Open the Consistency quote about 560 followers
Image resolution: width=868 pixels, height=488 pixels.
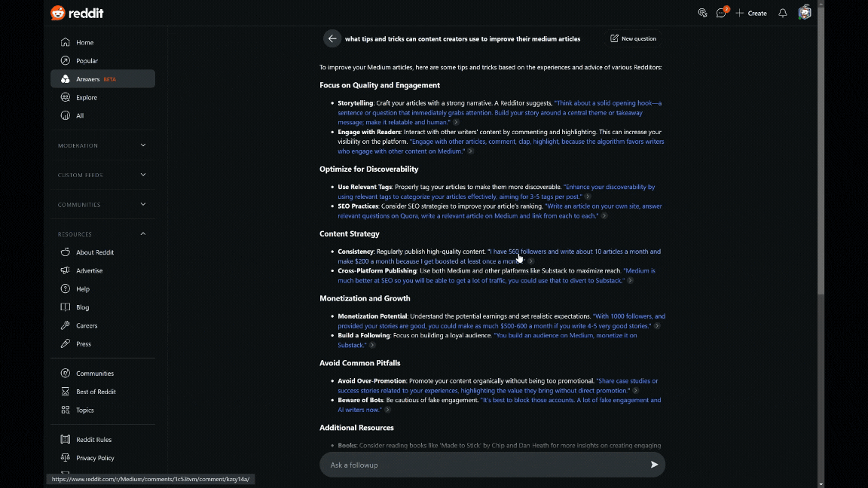coord(500,256)
